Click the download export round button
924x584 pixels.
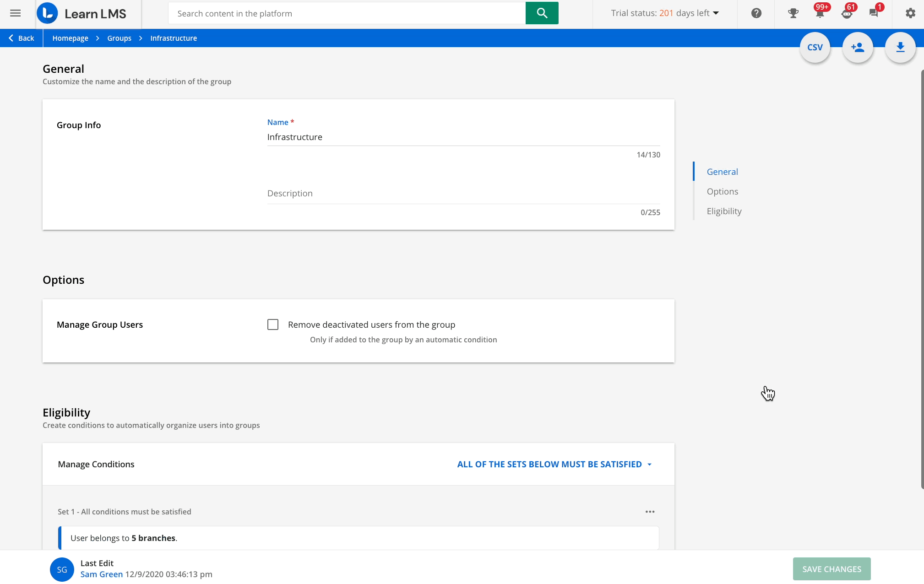pyautogui.click(x=900, y=48)
